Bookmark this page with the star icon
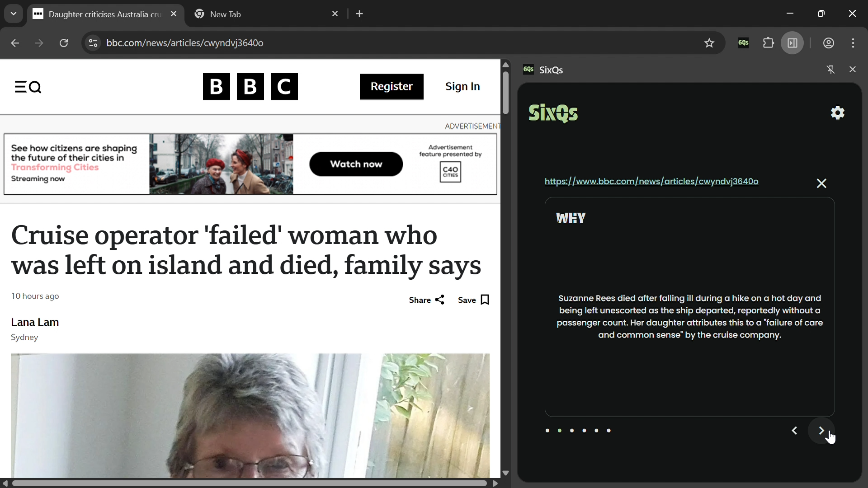The width and height of the screenshot is (868, 488). (x=709, y=43)
